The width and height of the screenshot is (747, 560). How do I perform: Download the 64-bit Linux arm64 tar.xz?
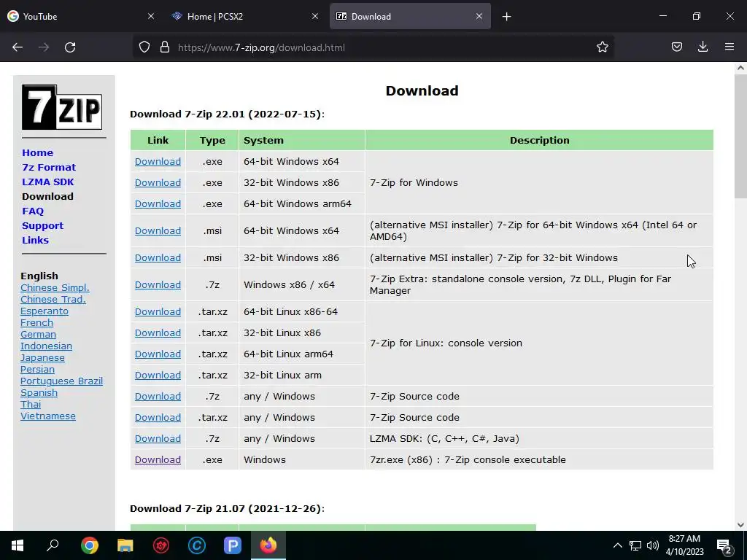click(158, 354)
